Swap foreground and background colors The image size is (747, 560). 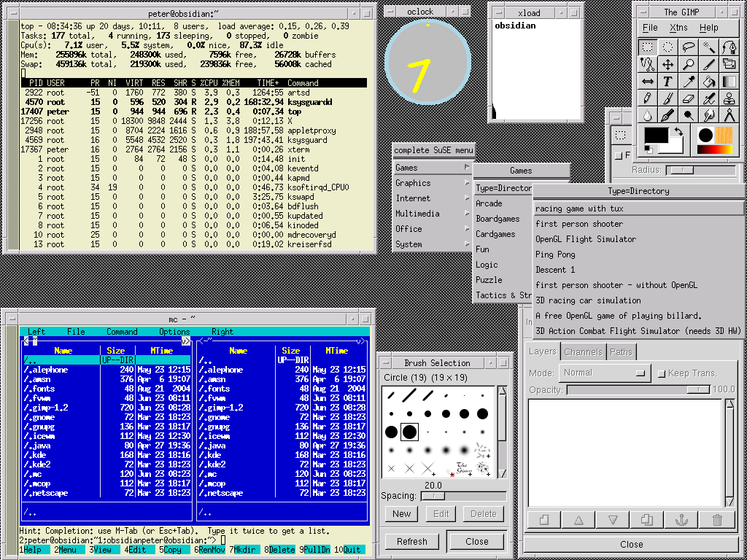pyautogui.click(x=678, y=132)
